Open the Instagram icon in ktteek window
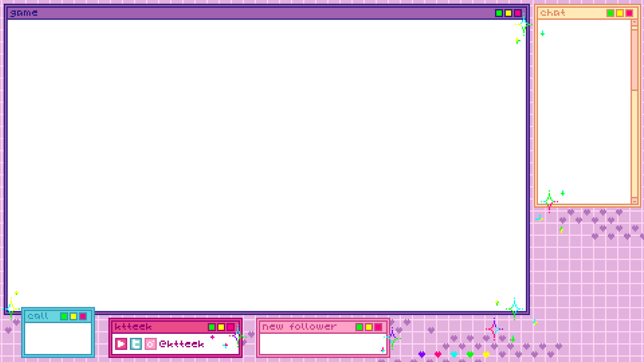The image size is (644, 362). (150, 344)
